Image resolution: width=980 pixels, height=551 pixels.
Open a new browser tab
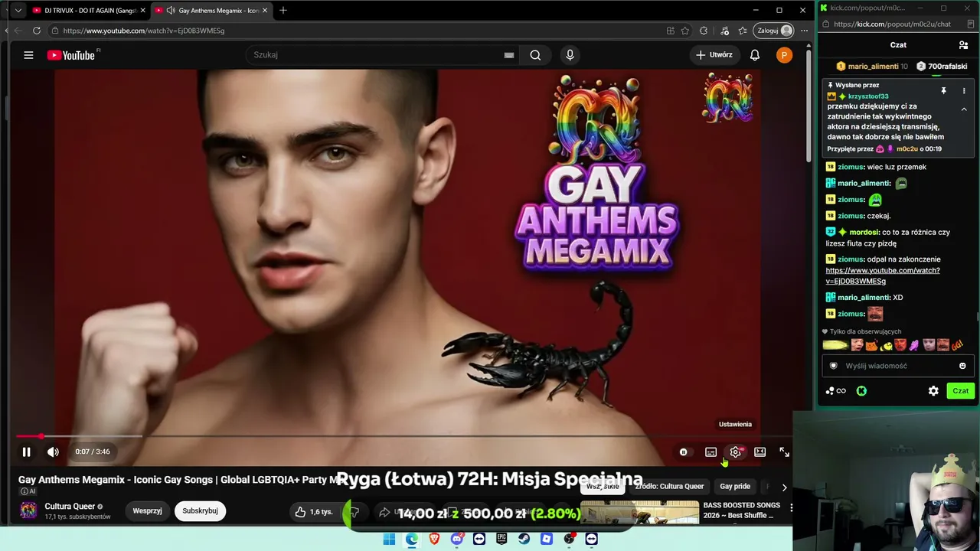point(283,11)
